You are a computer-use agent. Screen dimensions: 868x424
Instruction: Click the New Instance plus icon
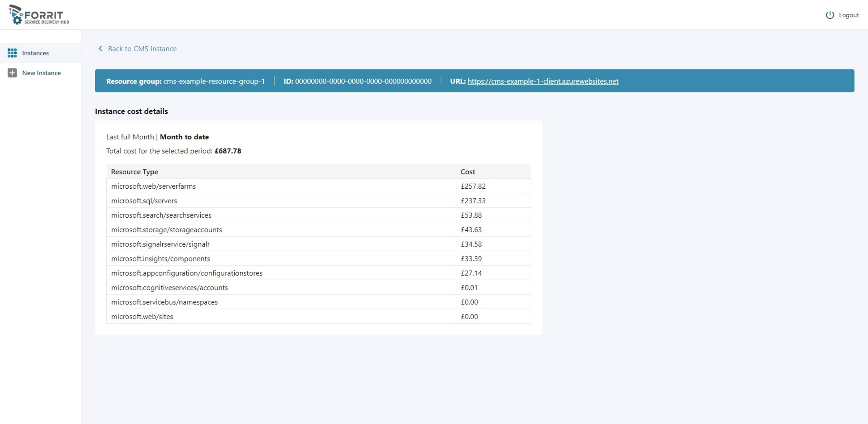12,73
